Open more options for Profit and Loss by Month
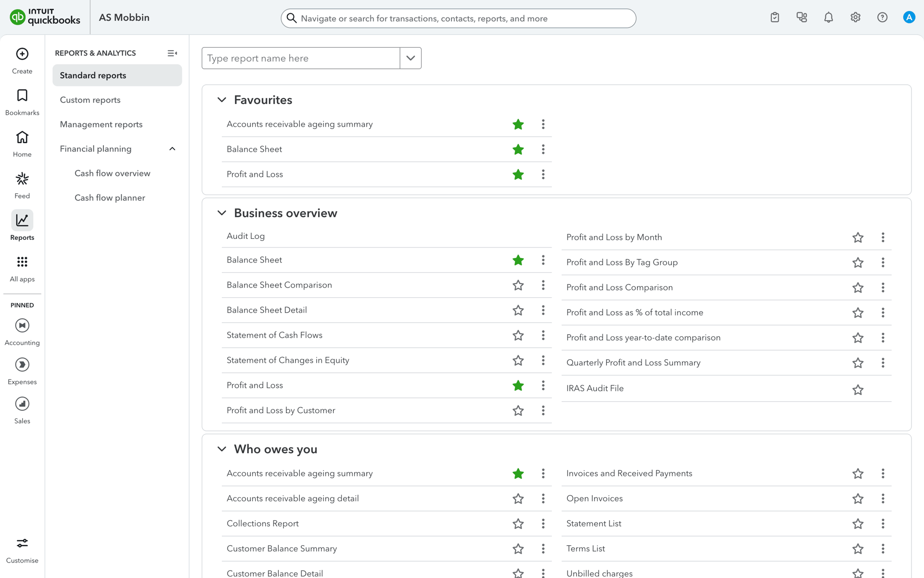The height and width of the screenshot is (578, 924). tap(883, 237)
